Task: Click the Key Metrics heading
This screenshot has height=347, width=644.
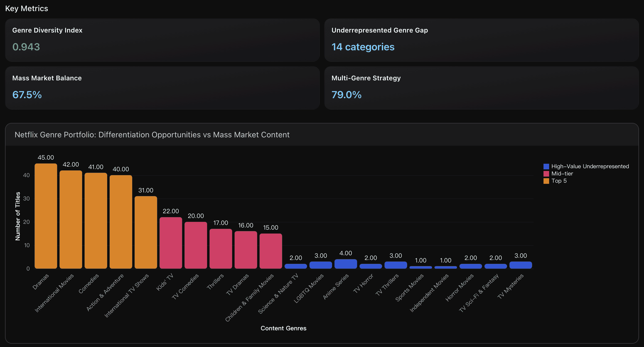Action: coord(27,8)
